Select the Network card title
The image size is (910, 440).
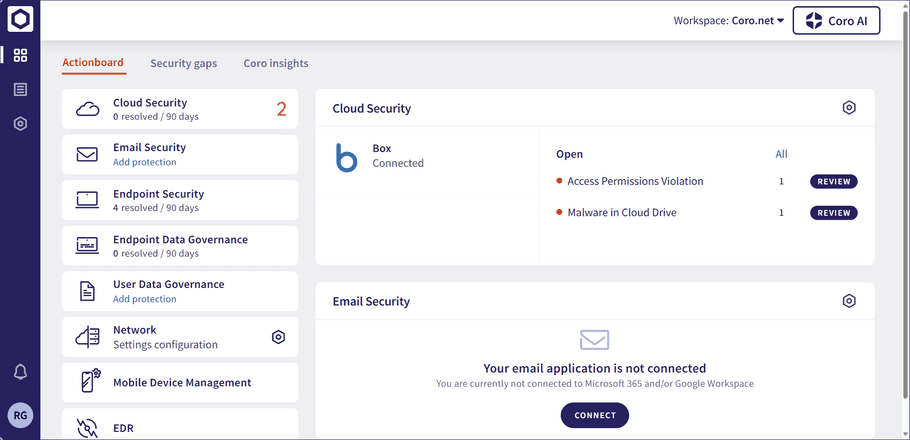[135, 330]
